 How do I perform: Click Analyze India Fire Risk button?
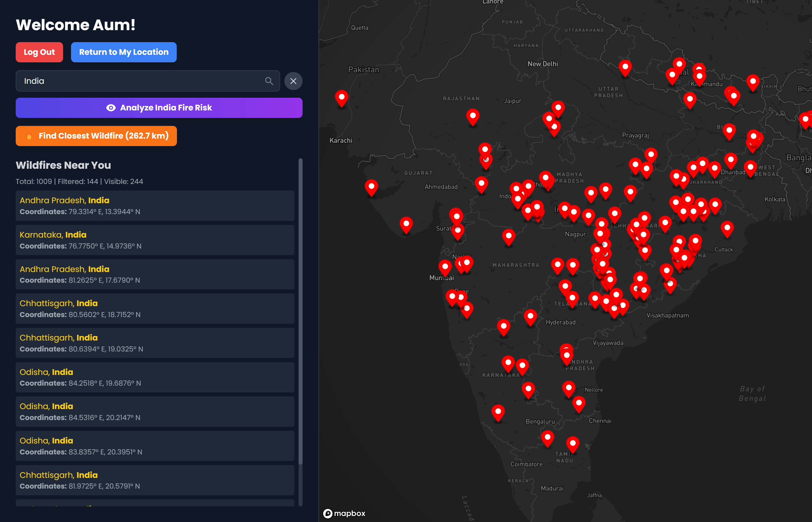pyautogui.click(x=159, y=108)
